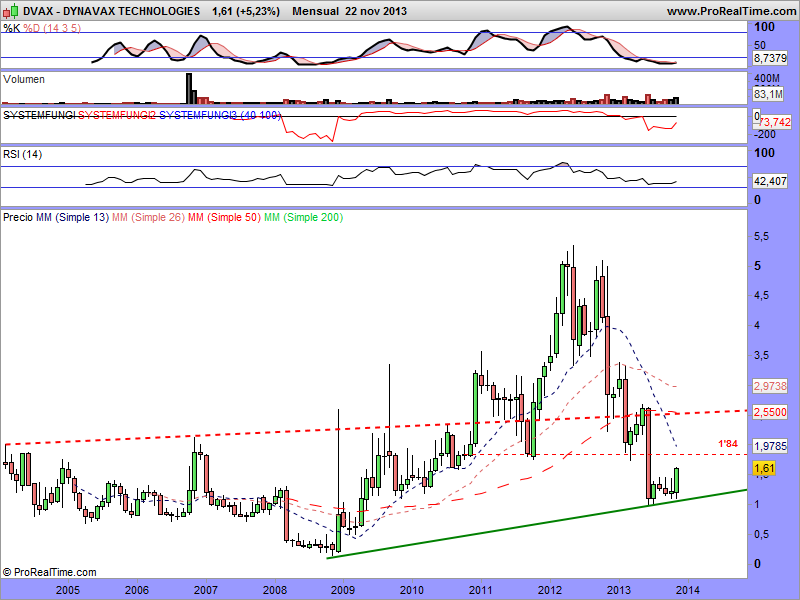This screenshot has width=800, height=600.
Task: Select the DVAX - DYNAVAX TECHNOLOGIES title
Action: [x=112, y=11]
